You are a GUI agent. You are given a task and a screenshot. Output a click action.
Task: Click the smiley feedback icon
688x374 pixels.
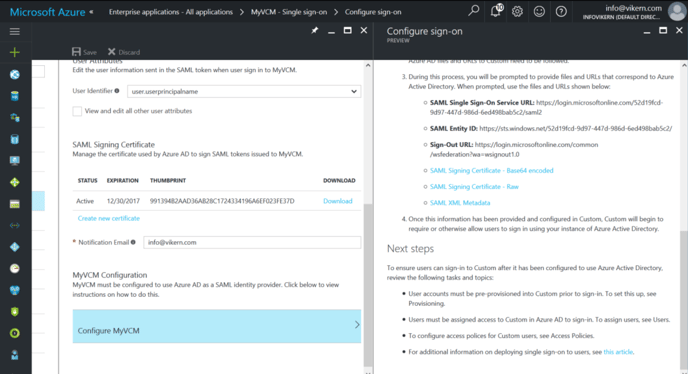pos(539,11)
